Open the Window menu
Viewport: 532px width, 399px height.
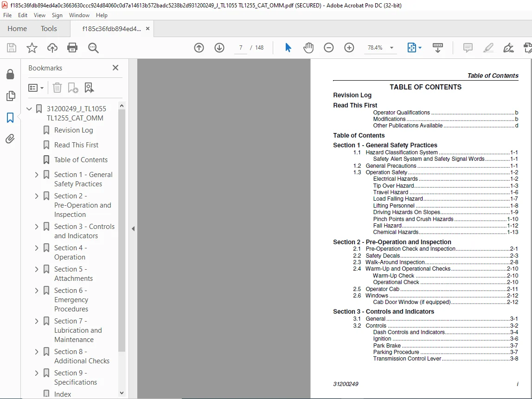click(x=79, y=15)
